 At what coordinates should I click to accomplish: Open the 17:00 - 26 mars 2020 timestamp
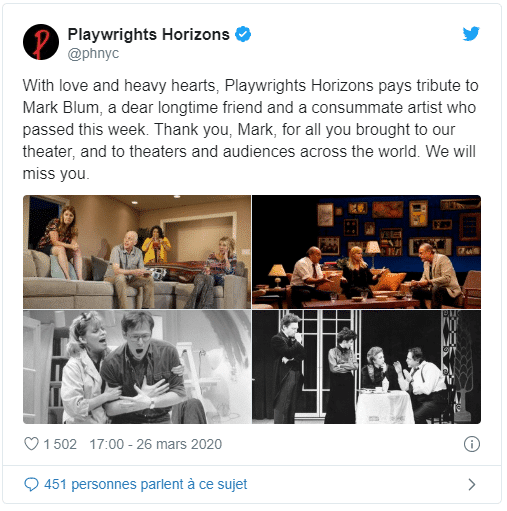coord(156,444)
